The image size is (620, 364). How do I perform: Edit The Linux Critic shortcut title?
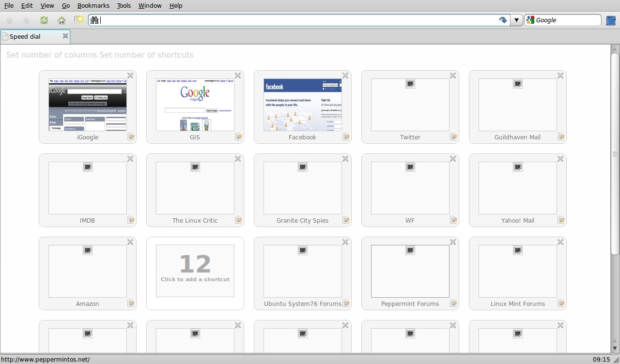[x=238, y=220]
